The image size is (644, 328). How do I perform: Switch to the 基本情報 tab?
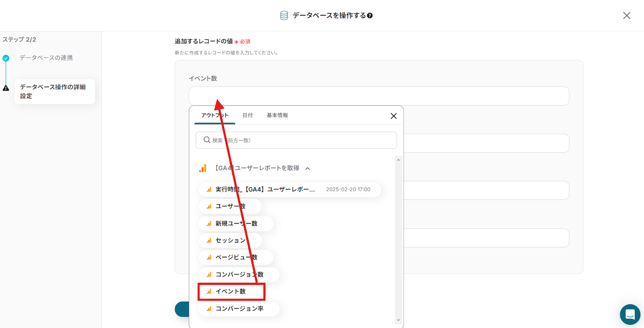coord(277,115)
